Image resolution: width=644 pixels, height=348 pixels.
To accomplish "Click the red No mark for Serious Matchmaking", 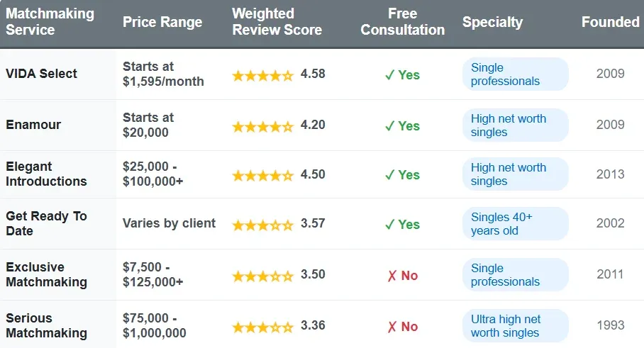I will click(x=402, y=327).
